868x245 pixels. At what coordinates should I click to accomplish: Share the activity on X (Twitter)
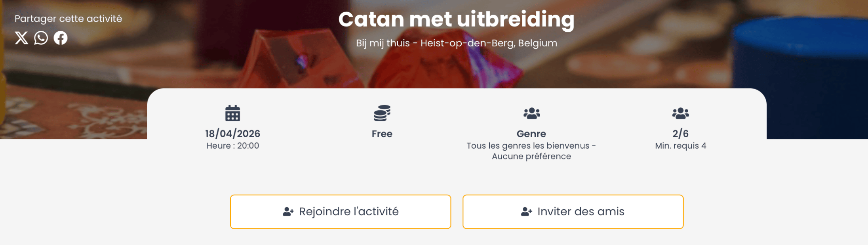click(21, 38)
